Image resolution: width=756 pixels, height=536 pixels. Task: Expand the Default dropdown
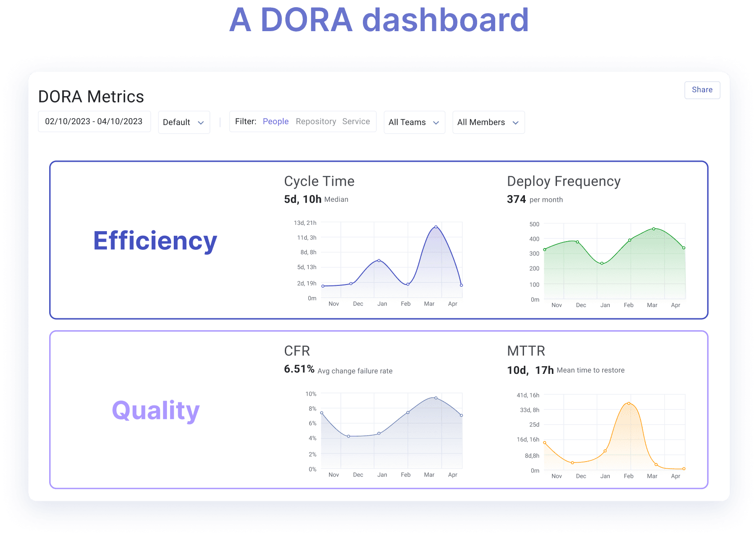[184, 122]
